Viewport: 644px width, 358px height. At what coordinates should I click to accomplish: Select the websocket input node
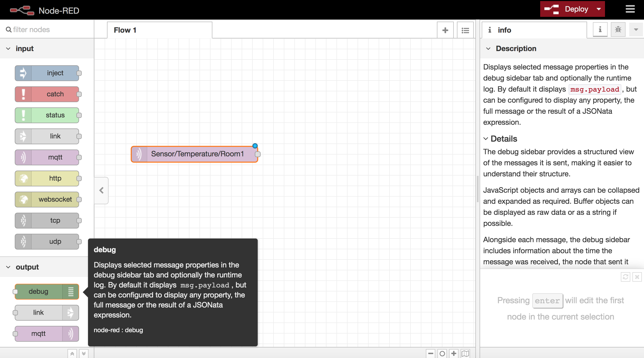click(x=47, y=199)
